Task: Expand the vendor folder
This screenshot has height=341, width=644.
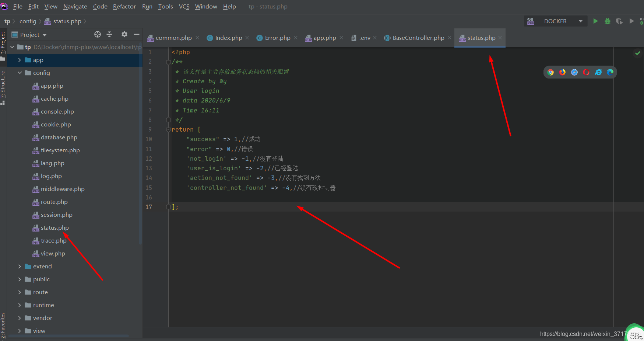Action: (x=20, y=318)
